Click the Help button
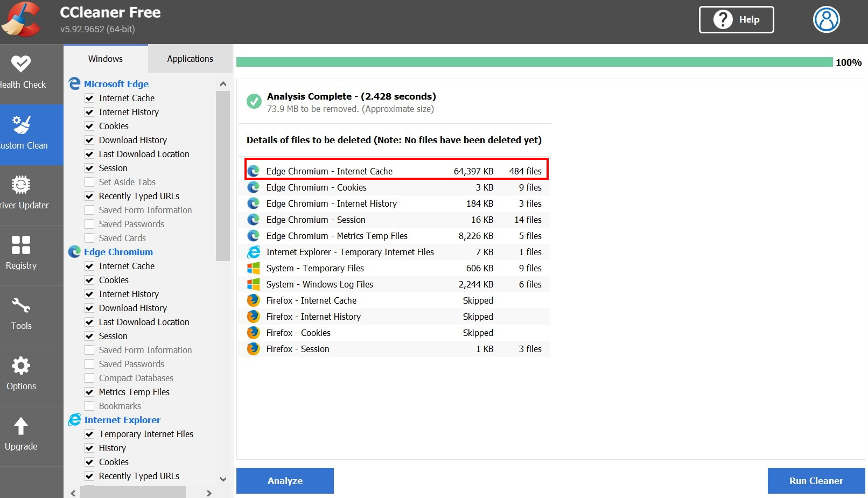 pos(736,19)
